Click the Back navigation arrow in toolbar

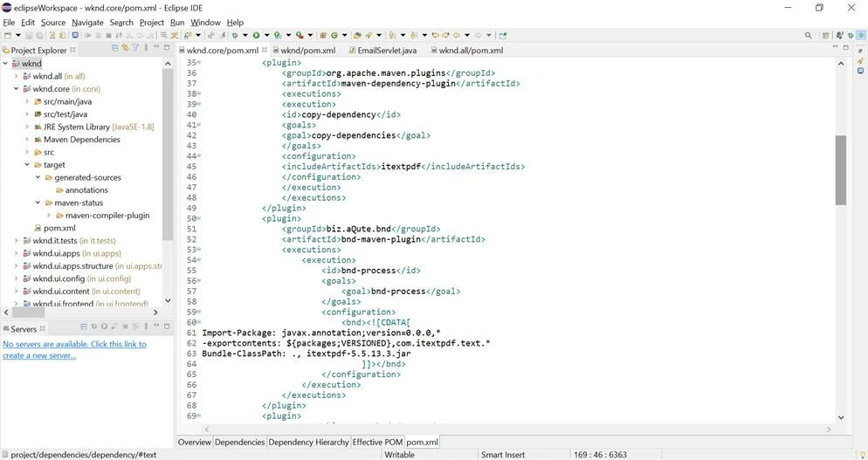click(457, 36)
